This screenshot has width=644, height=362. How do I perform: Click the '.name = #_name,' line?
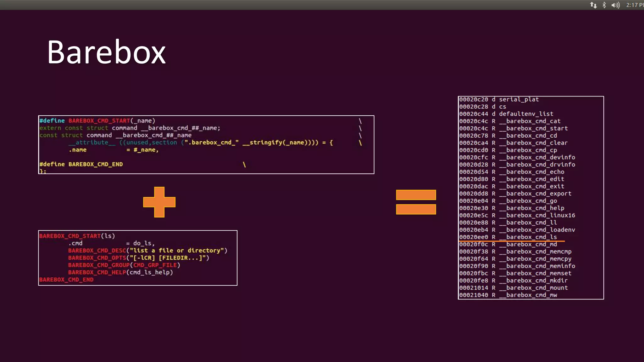(x=114, y=150)
